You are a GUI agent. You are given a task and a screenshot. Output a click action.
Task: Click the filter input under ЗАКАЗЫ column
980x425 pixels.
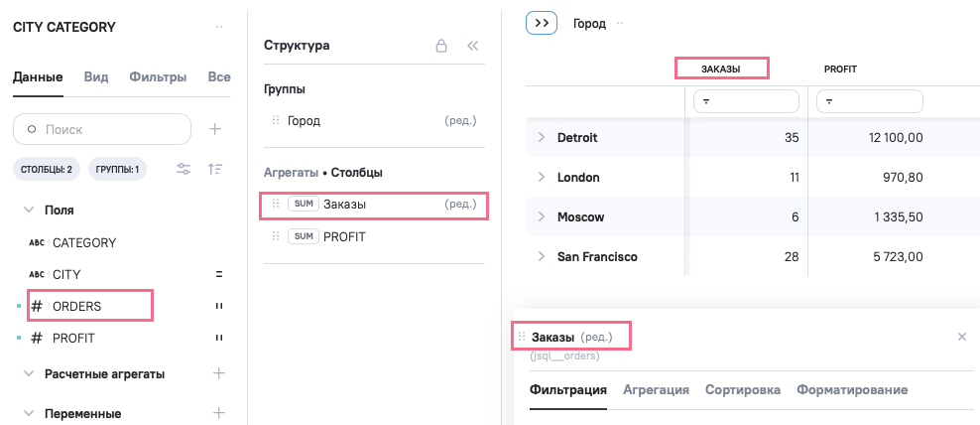[748, 101]
